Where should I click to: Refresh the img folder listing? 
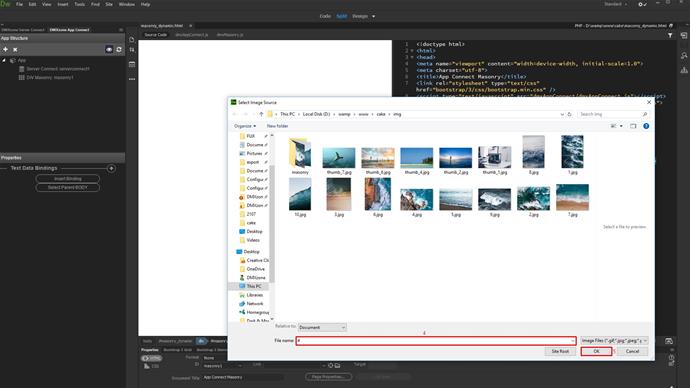click(x=569, y=114)
